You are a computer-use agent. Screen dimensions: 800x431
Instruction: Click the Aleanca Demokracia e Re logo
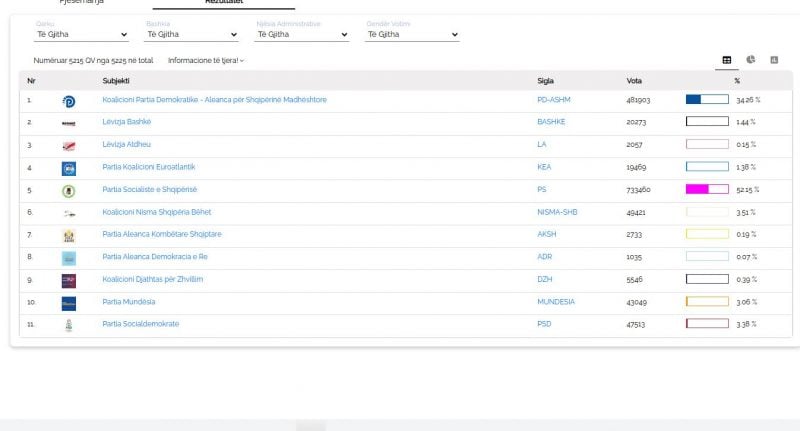[69, 258]
